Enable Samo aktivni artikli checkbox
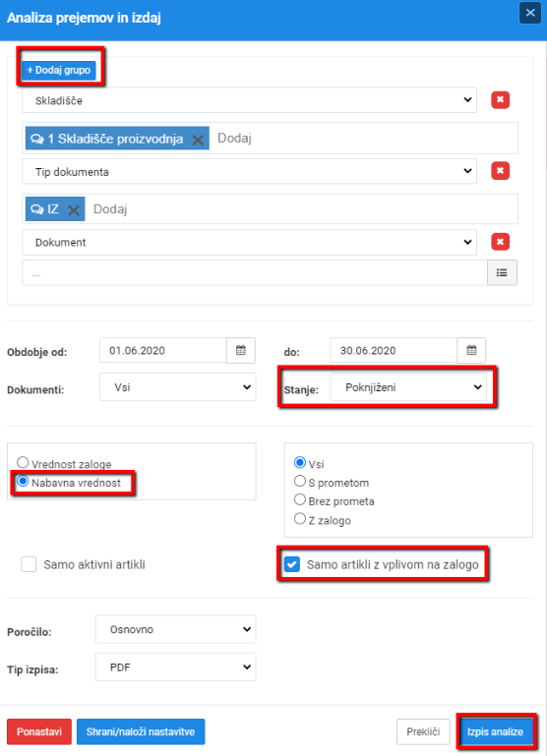The width and height of the screenshot is (547, 756). (x=29, y=564)
